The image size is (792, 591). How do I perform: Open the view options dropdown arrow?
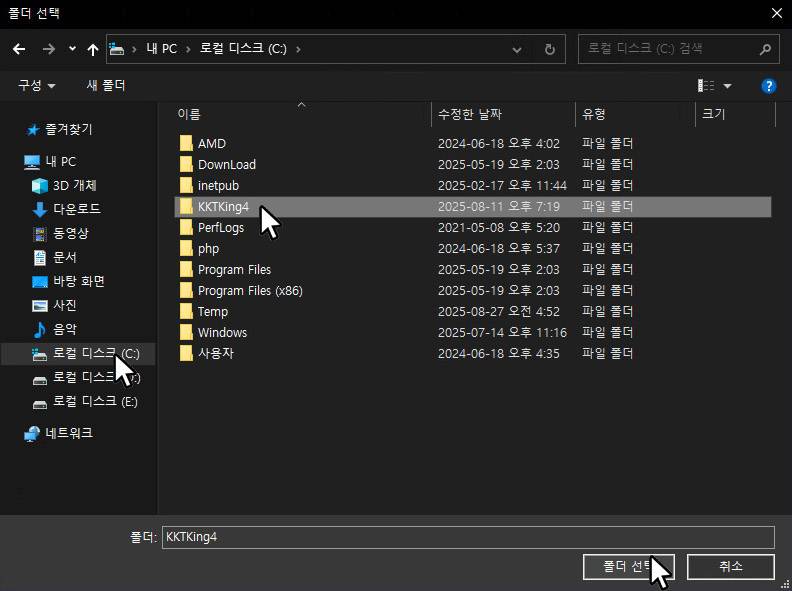pos(727,86)
